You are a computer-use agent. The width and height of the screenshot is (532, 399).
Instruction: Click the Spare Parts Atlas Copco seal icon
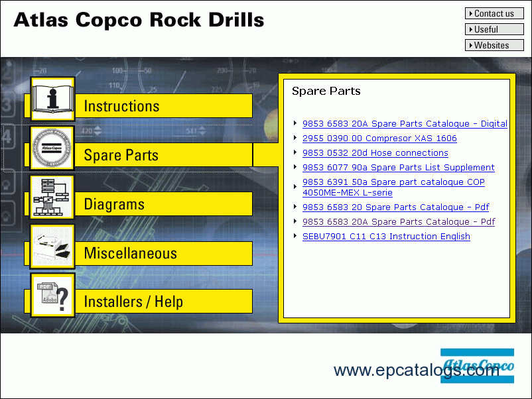(x=52, y=148)
